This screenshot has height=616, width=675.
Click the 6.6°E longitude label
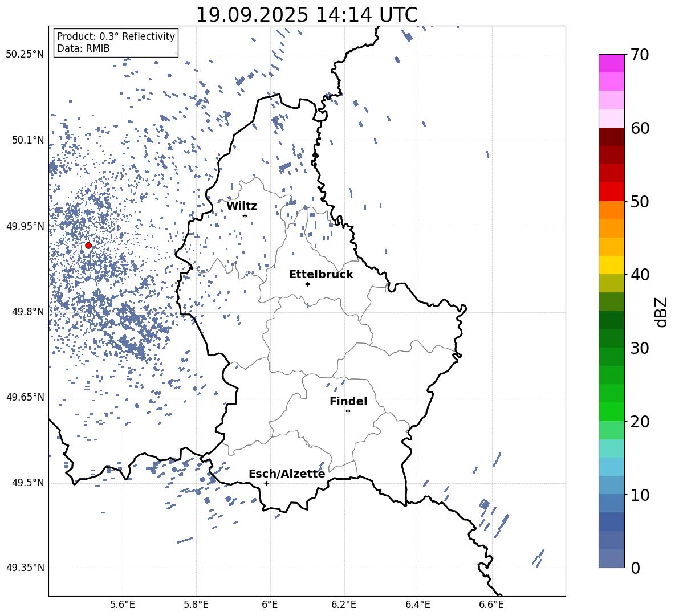(x=491, y=605)
